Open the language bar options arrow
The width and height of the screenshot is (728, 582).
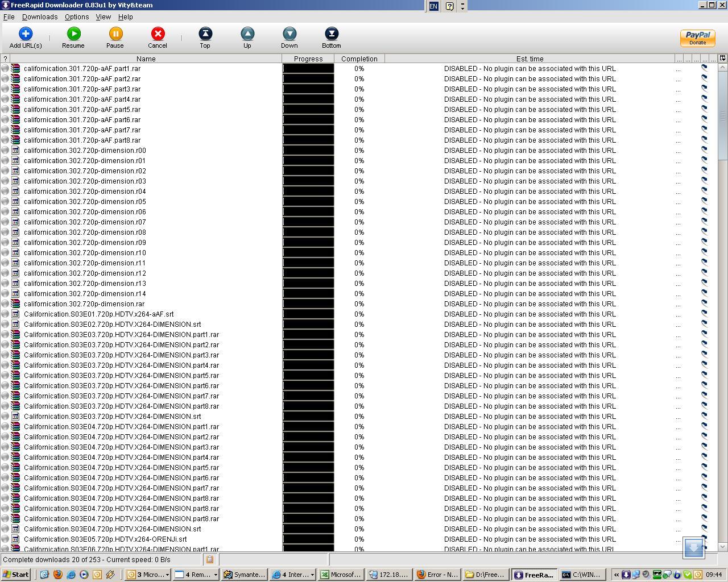point(462,6)
